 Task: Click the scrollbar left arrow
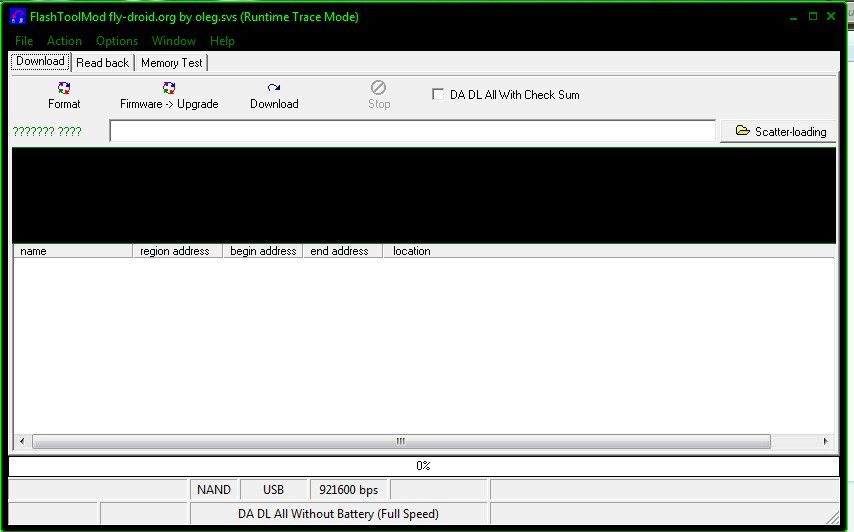[x=22, y=441]
